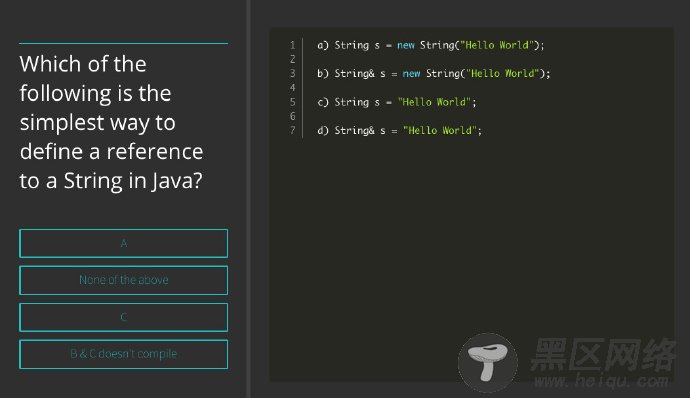Click the vertical divider between panels
The width and height of the screenshot is (690, 398).
click(x=249, y=199)
